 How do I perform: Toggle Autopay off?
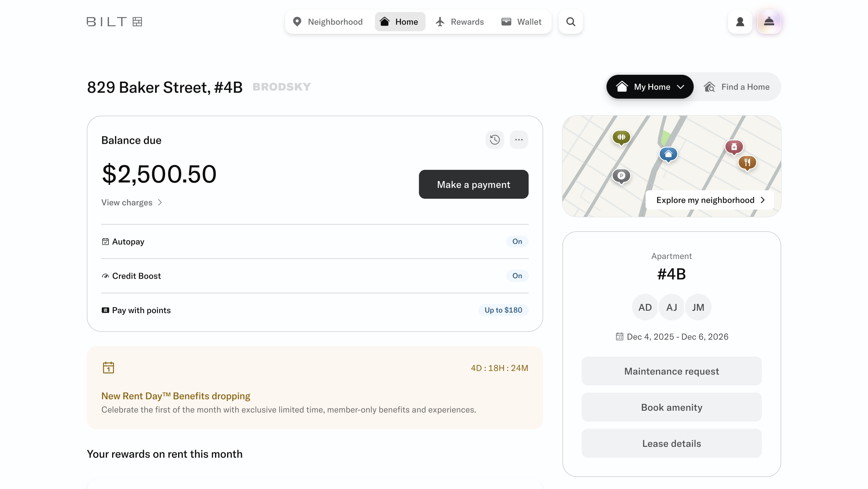pyautogui.click(x=517, y=241)
